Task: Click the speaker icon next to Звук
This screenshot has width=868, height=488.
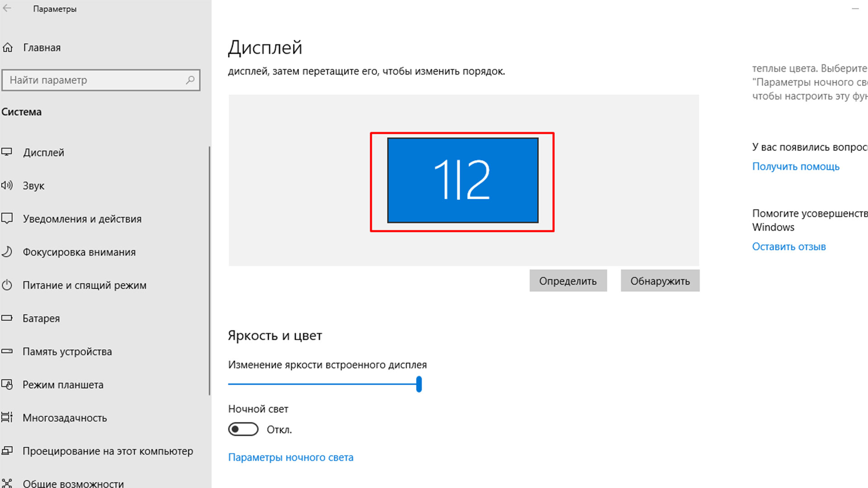Action: (6, 185)
